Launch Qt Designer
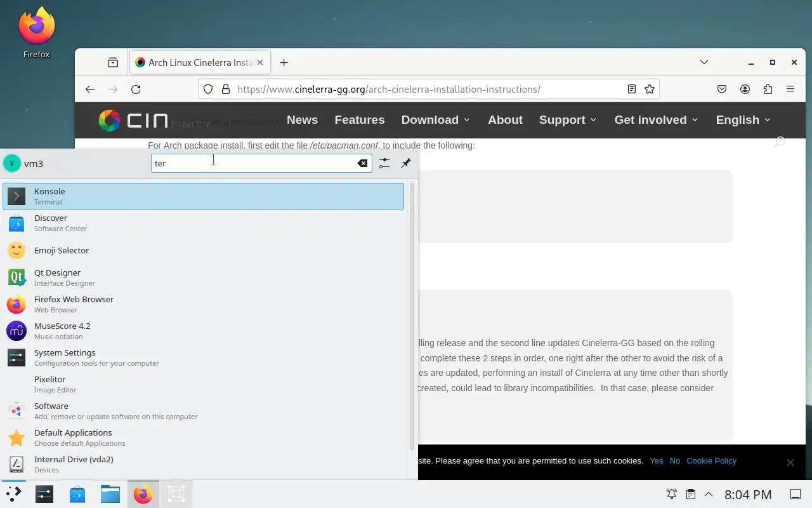The image size is (812, 508). [x=203, y=277]
